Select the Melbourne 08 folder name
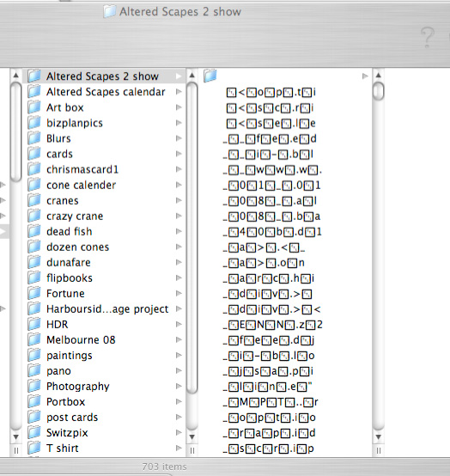Image resolution: width=450 pixels, height=476 pixels. [81, 339]
